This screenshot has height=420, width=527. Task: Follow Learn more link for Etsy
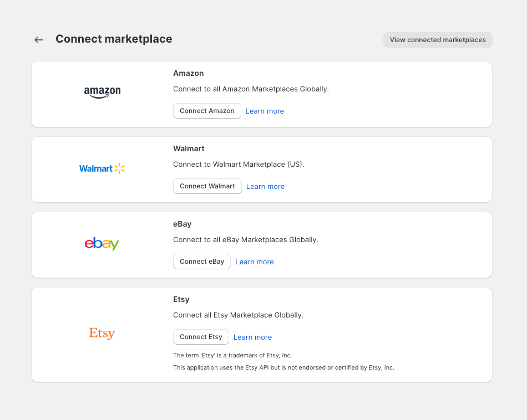point(252,337)
